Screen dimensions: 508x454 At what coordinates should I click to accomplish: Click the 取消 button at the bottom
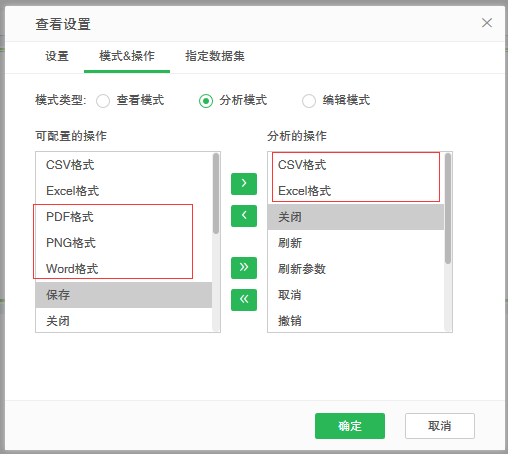pyautogui.click(x=440, y=426)
